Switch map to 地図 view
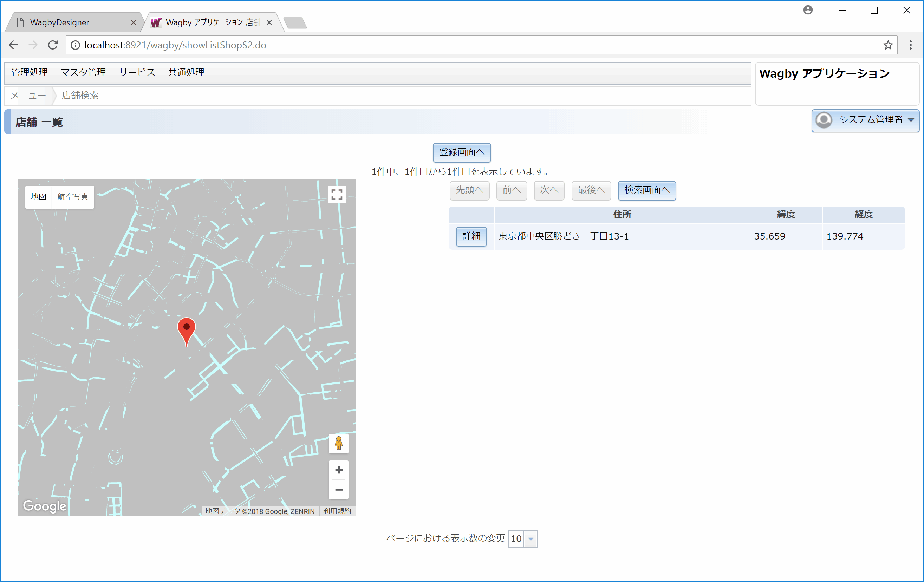The width and height of the screenshot is (924, 582). [x=38, y=197]
